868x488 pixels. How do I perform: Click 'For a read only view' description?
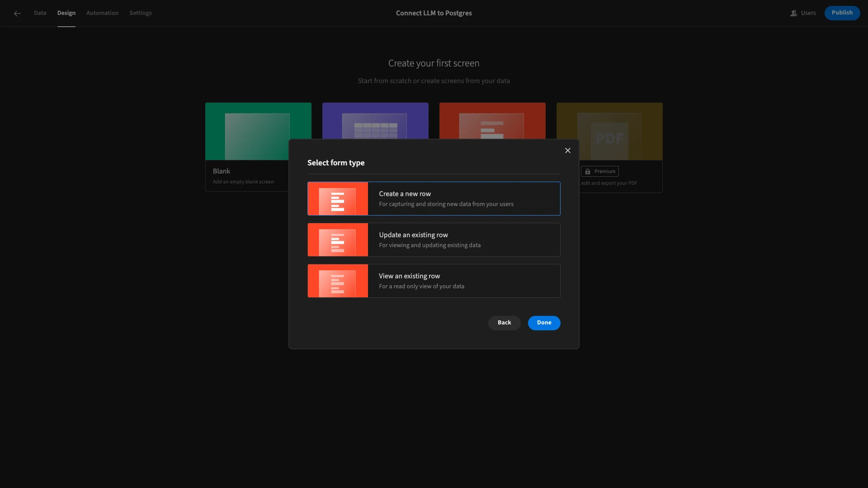421,286
